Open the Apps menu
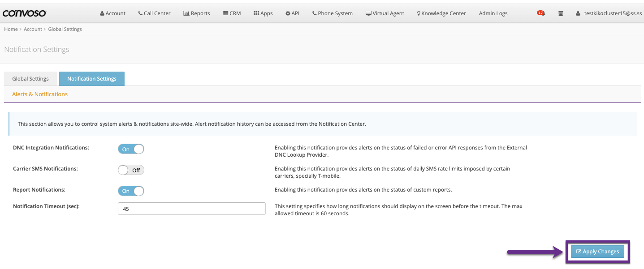644x269 pixels. click(x=263, y=13)
